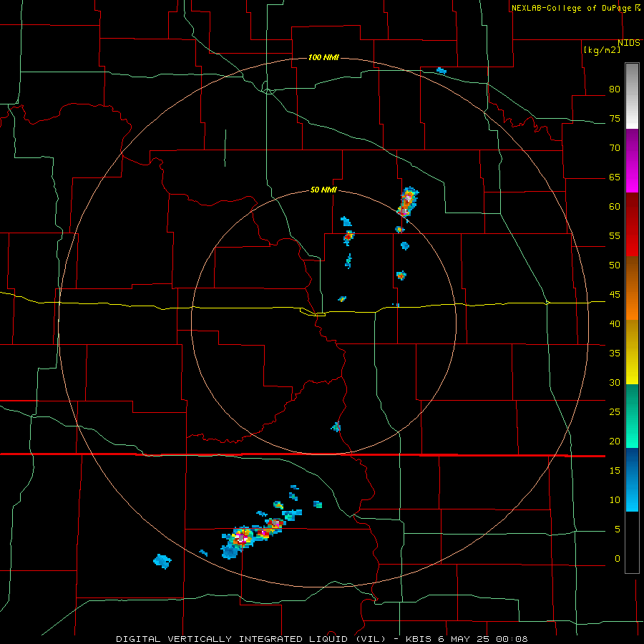The height and width of the screenshot is (644, 644).
Task: Click the NEXLAB-College of DuPage label
Action: pos(575,8)
